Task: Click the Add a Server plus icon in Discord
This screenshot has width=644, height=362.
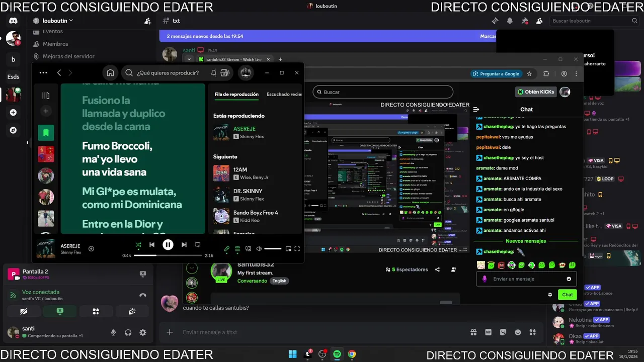Action: (x=13, y=112)
